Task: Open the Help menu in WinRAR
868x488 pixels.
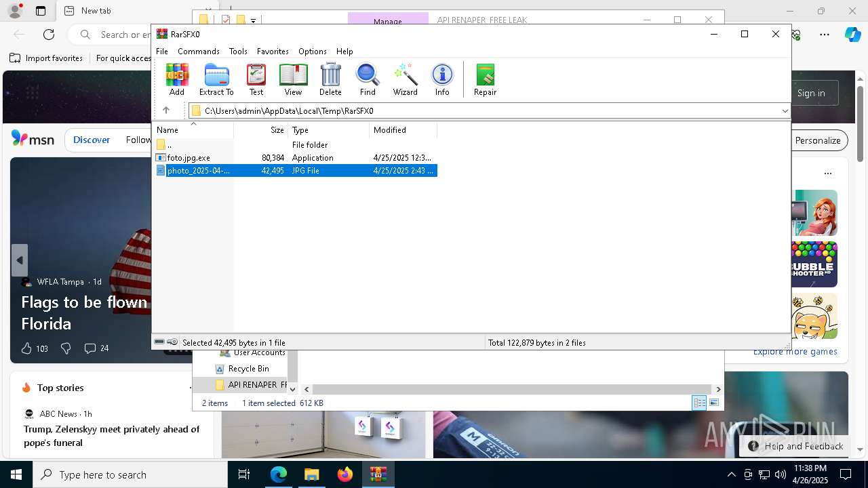Action: pos(344,51)
